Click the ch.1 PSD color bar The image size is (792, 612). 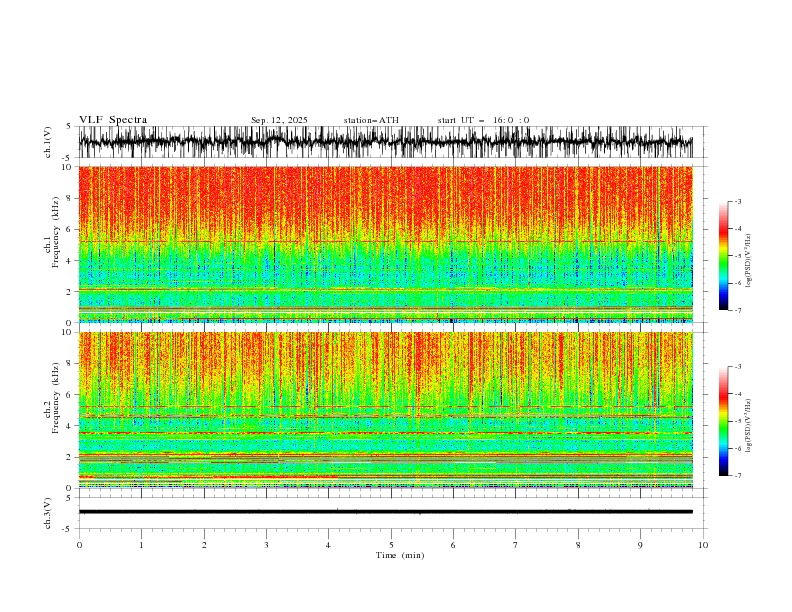pyautogui.click(x=723, y=256)
